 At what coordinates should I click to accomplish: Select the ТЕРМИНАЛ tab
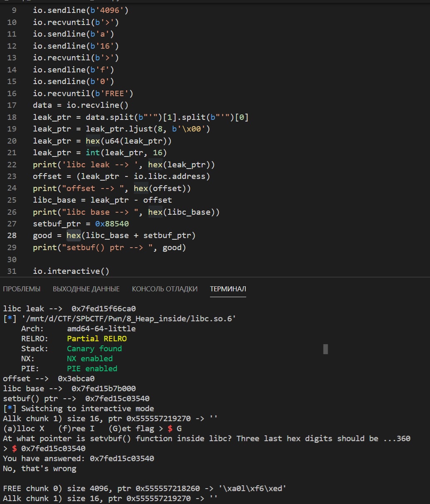coord(228,289)
